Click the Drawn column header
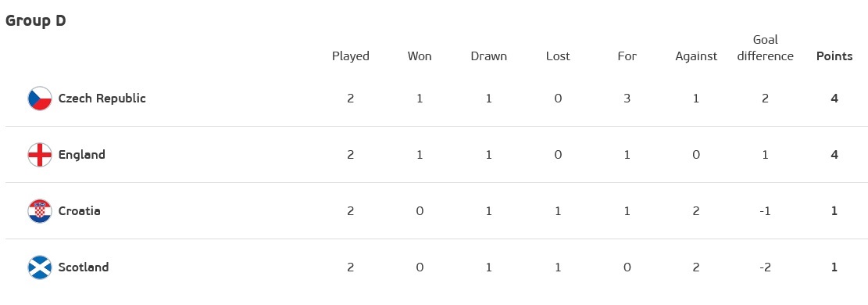The height and width of the screenshot is (305, 868). 489,56
